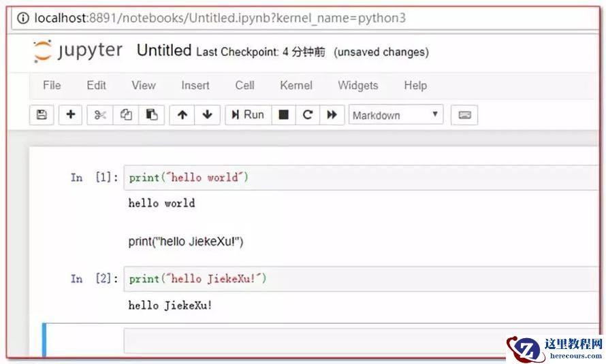Open the Kernel menu
The width and height of the screenshot is (606, 364).
click(x=296, y=85)
